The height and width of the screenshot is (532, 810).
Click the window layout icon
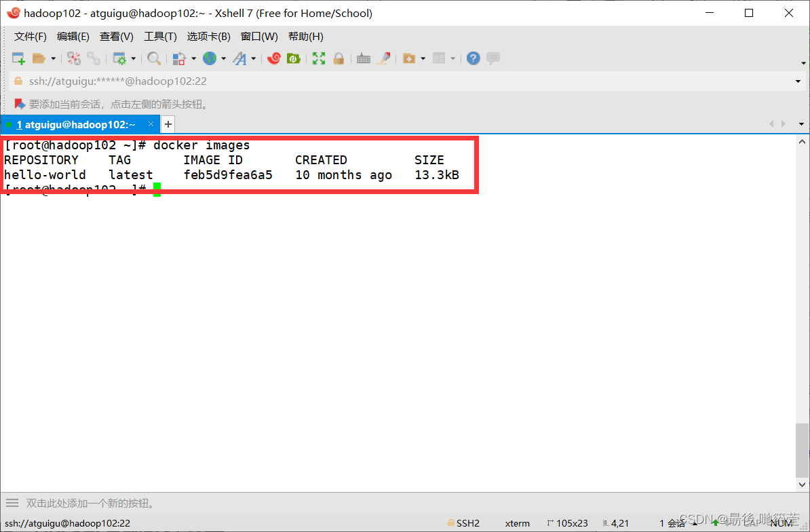click(x=439, y=58)
